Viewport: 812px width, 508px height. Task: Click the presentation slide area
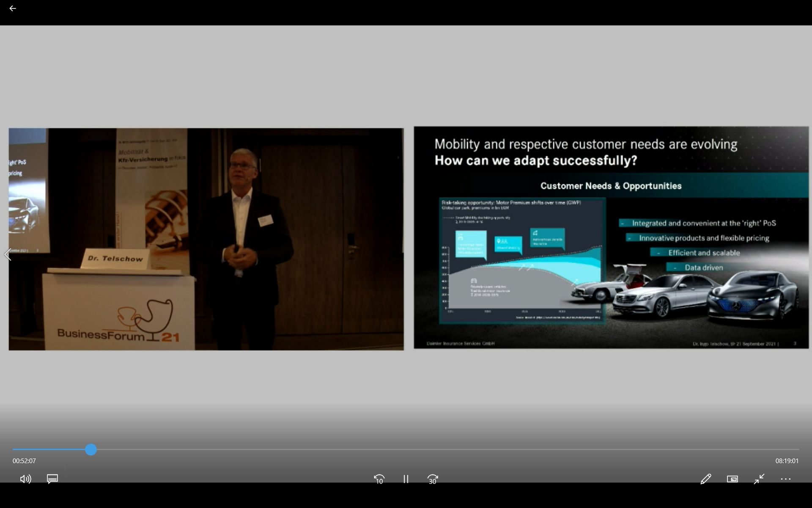coord(611,237)
